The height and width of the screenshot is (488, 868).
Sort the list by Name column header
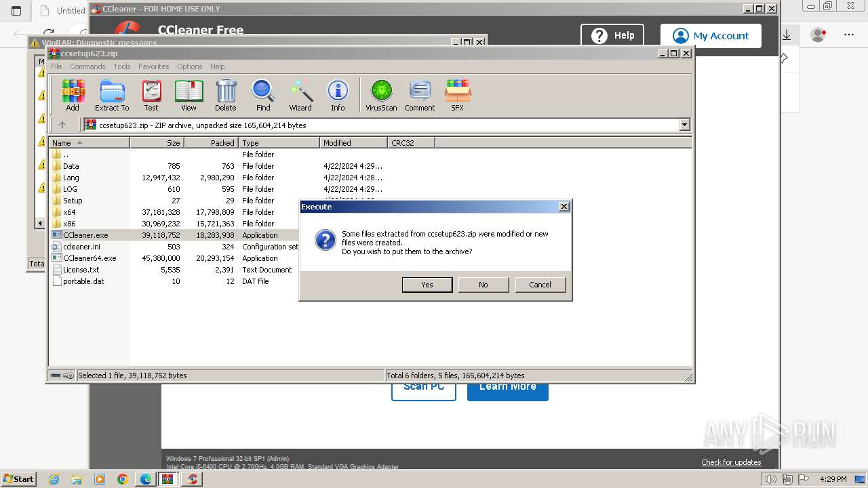89,143
